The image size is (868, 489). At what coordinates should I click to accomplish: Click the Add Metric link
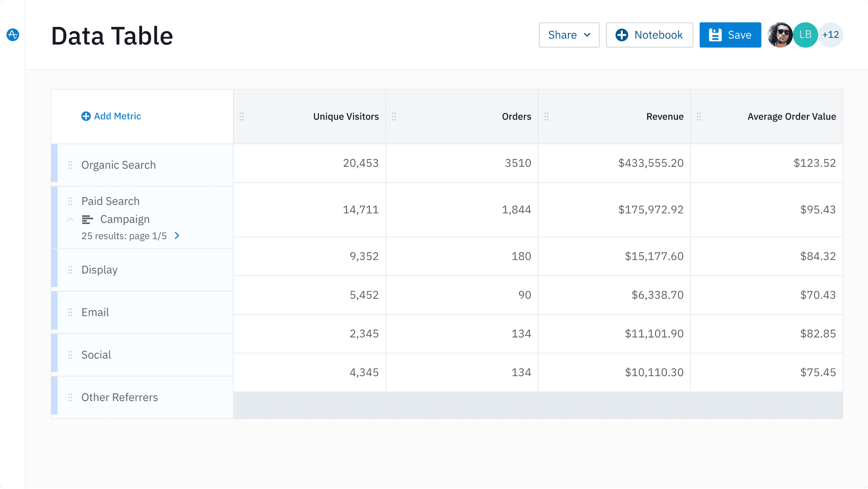[111, 116]
